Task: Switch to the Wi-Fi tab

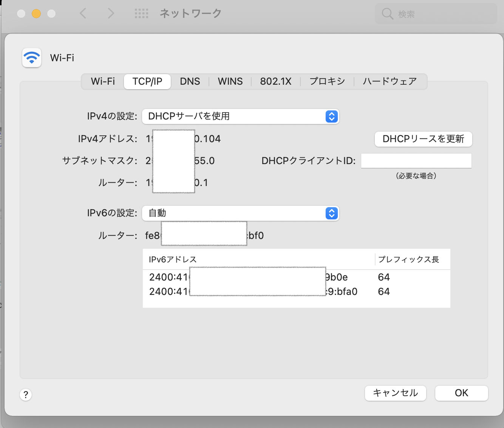Action: point(103,82)
